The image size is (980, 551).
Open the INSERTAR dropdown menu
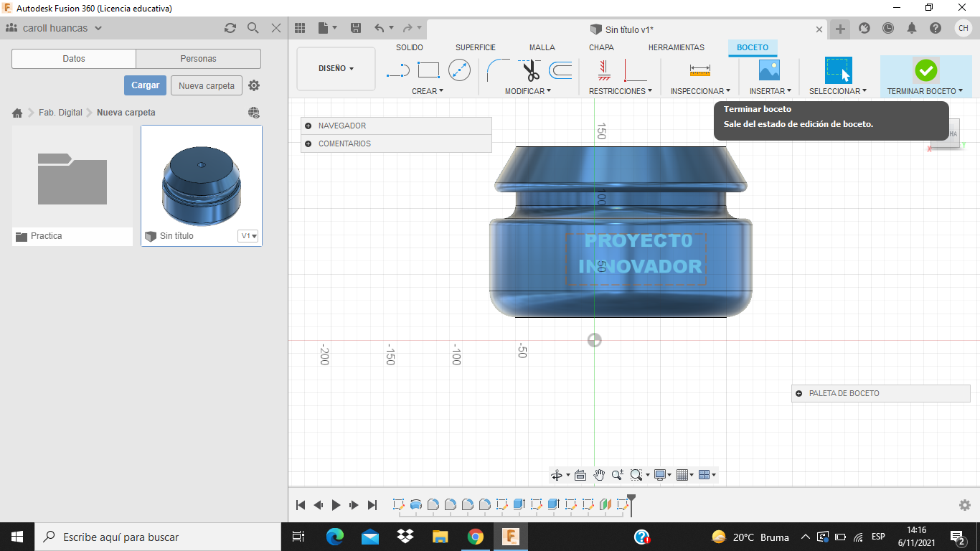(771, 91)
